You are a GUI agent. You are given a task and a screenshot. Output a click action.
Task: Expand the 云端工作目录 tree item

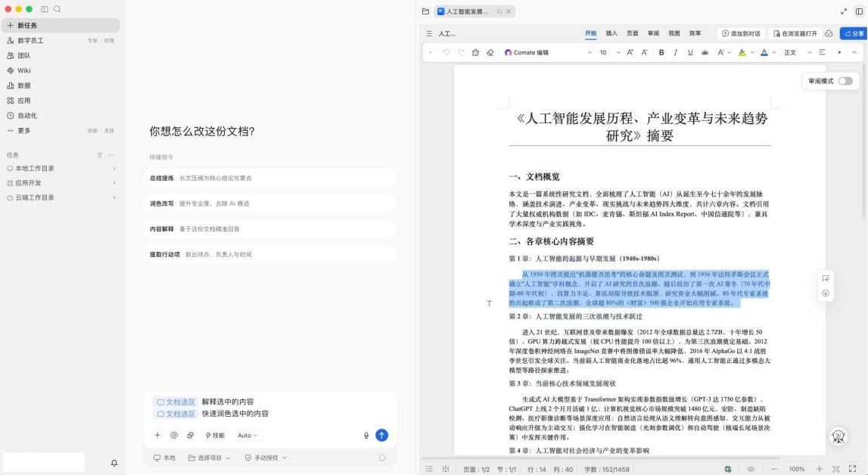(61, 197)
